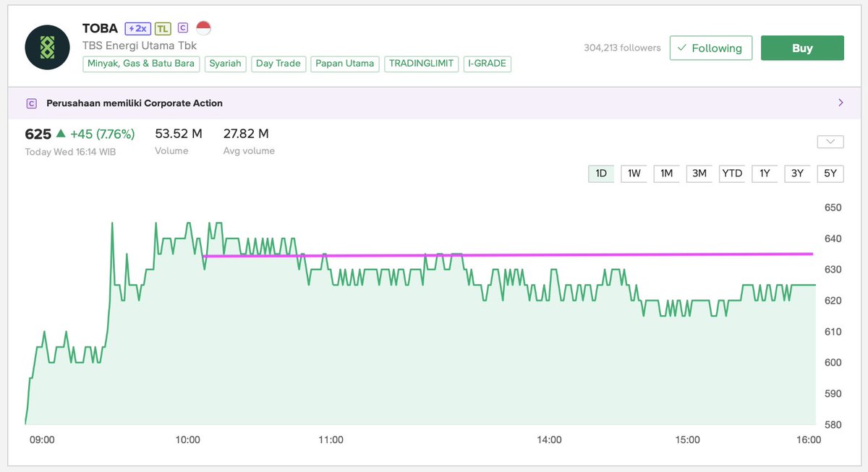Select the YTD chart range
Viewport: 868px width, 472px height.
pyautogui.click(x=732, y=173)
